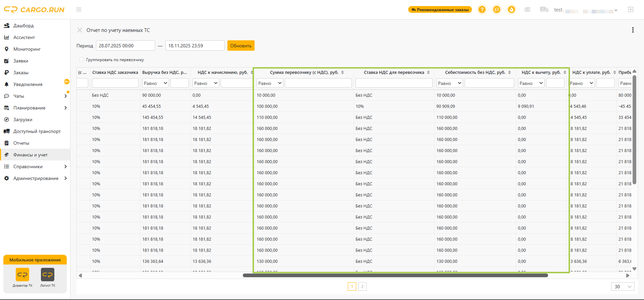This screenshot has height=300, width=644.
Task: Select Финансы и учет in the sidebar
Action: (x=35, y=155)
